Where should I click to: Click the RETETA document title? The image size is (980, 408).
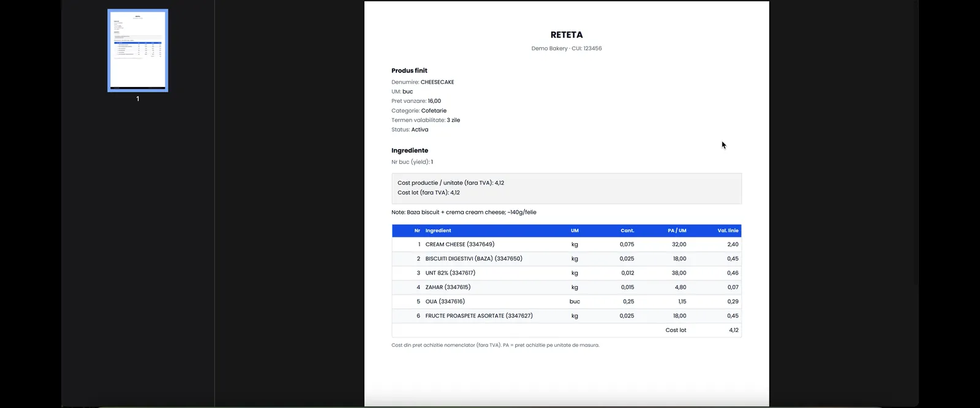pos(567,35)
